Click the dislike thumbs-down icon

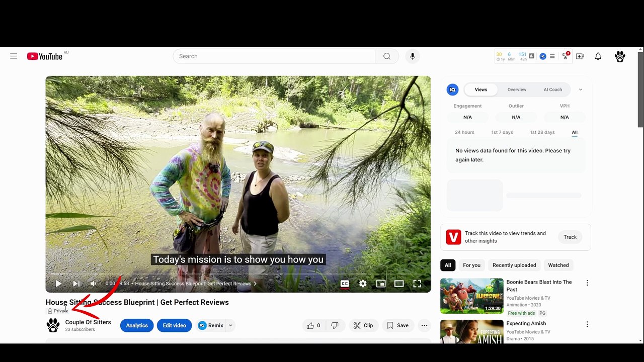335,325
